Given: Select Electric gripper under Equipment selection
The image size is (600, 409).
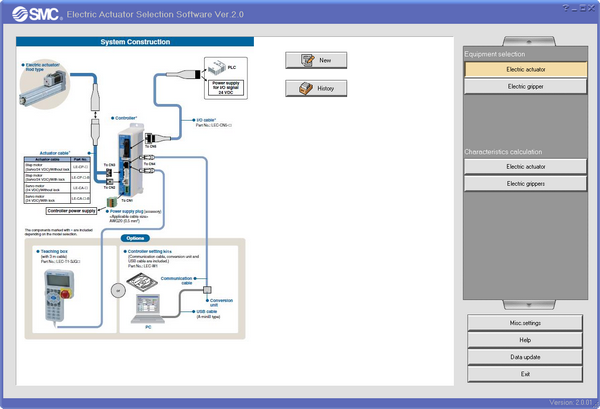Looking at the screenshot, I should 525,87.
